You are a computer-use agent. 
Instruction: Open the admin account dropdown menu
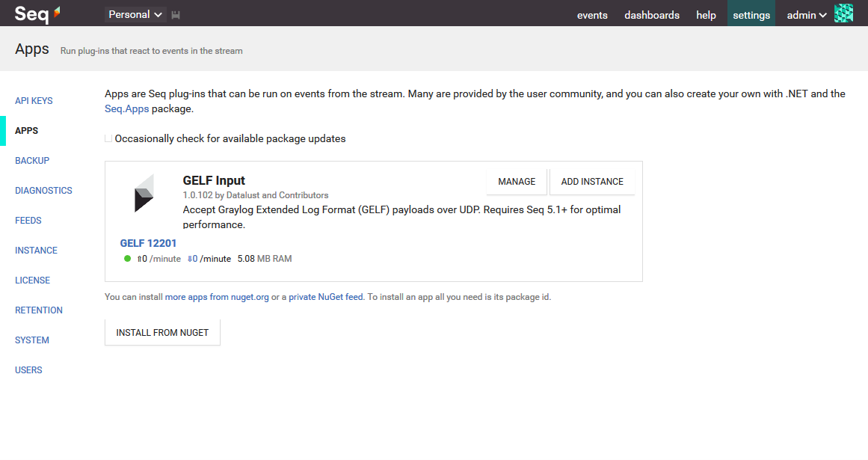[805, 14]
